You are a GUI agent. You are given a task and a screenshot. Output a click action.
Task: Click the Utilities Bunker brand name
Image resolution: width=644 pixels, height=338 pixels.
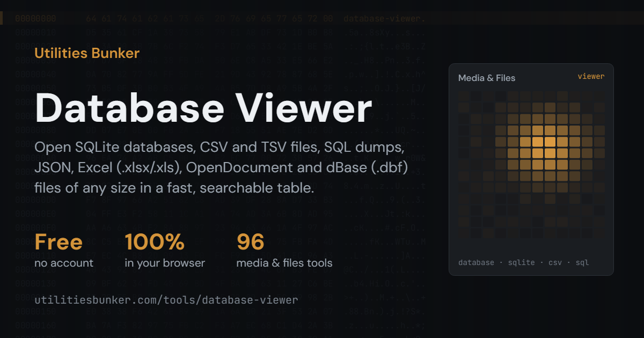point(87,53)
